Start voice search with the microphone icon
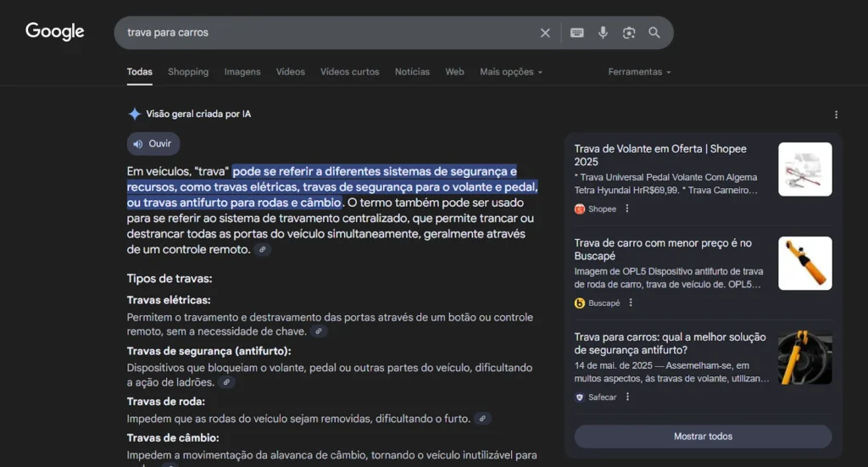868x467 pixels. (x=603, y=33)
